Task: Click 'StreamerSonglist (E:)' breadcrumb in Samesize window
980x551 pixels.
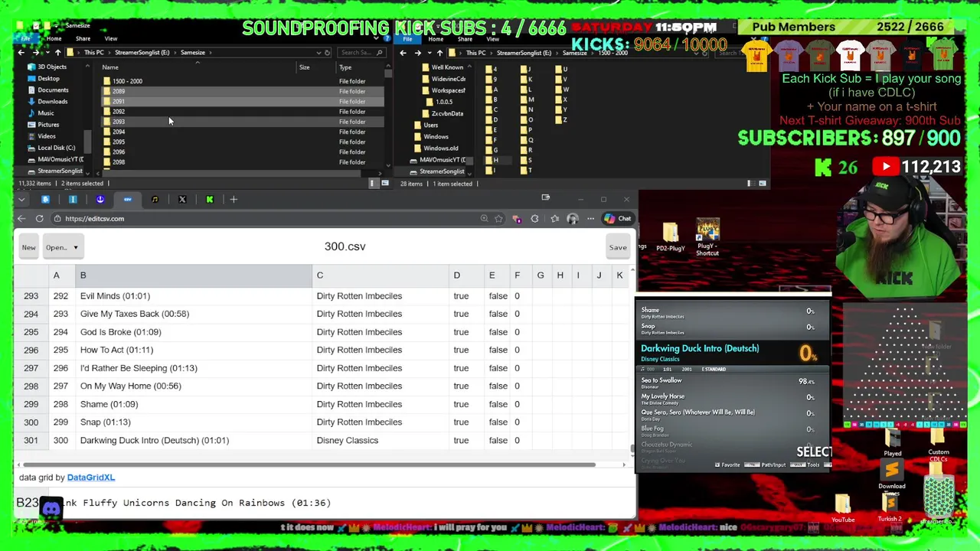Action: pos(142,53)
